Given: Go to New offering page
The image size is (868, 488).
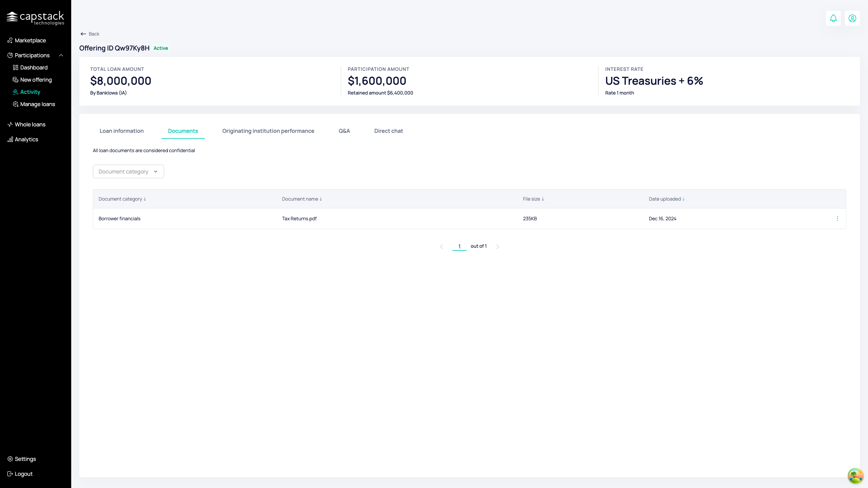Looking at the screenshot, I should tap(36, 80).
